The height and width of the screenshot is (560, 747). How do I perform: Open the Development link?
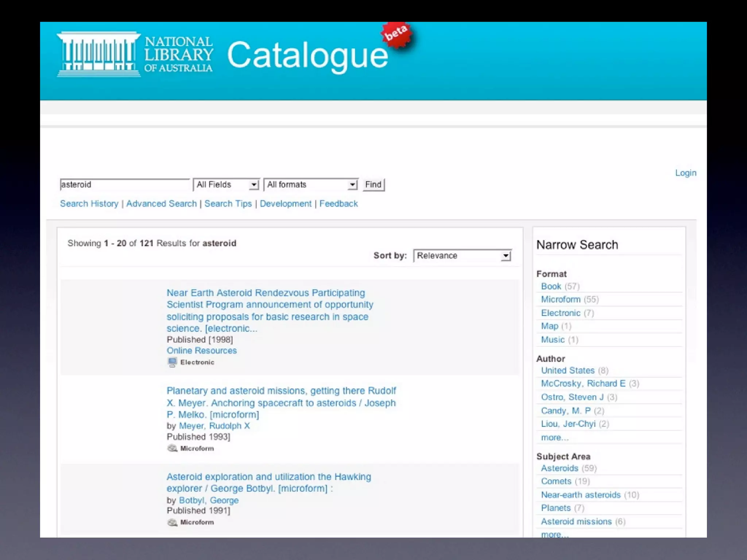click(x=286, y=203)
